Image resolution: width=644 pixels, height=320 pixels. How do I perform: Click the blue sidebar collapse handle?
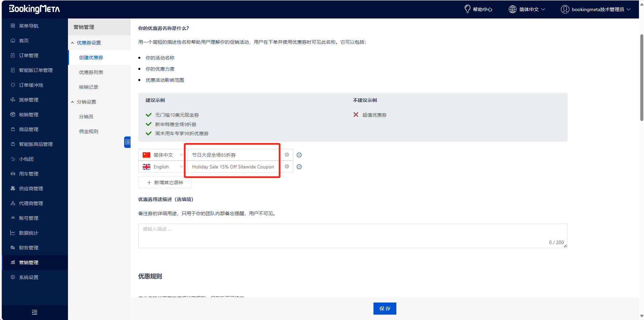tap(128, 142)
